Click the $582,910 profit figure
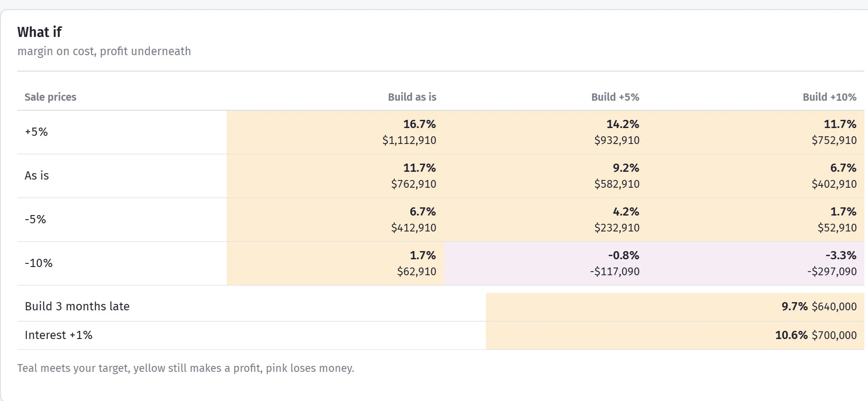868x401 pixels. 617,184
